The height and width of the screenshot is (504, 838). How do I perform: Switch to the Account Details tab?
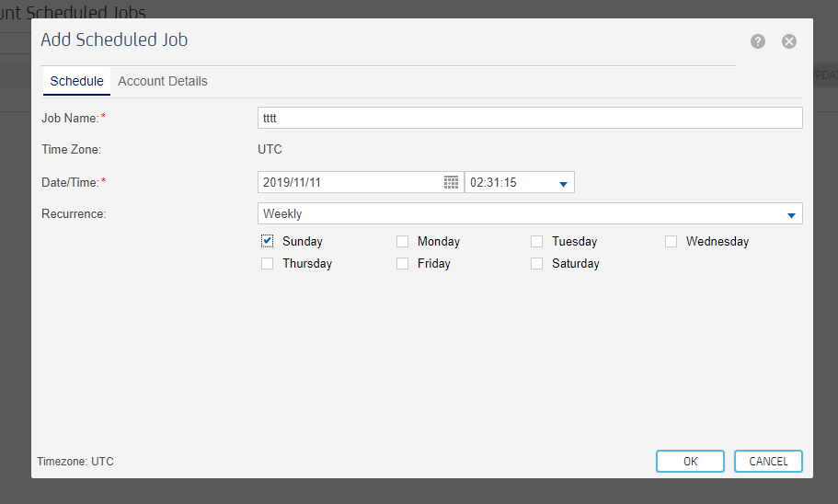coord(163,81)
